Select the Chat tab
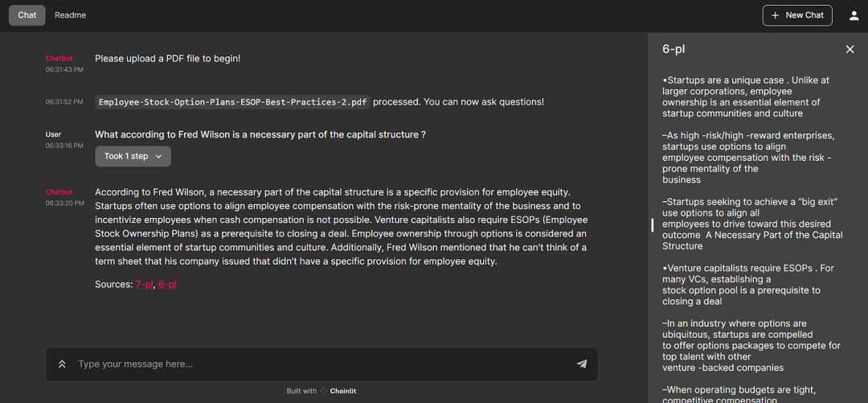 point(27,15)
